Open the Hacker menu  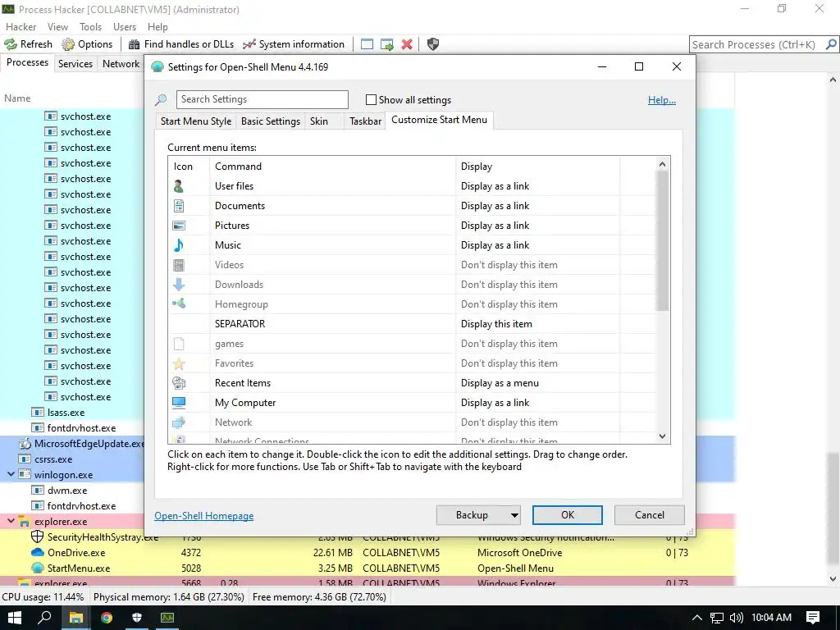point(21,27)
